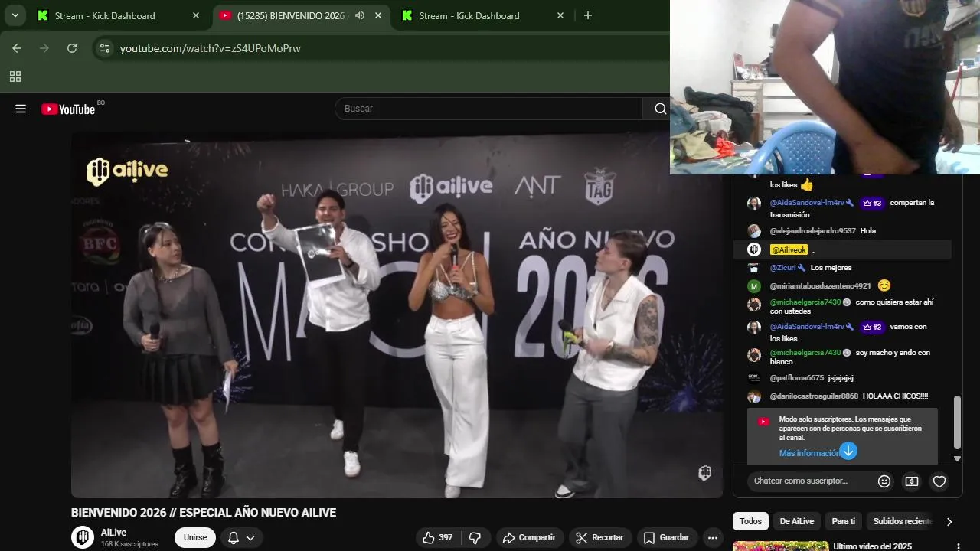This screenshot has height=551, width=980.
Task: Click the YouTube search magnifier button
Action: [660, 109]
